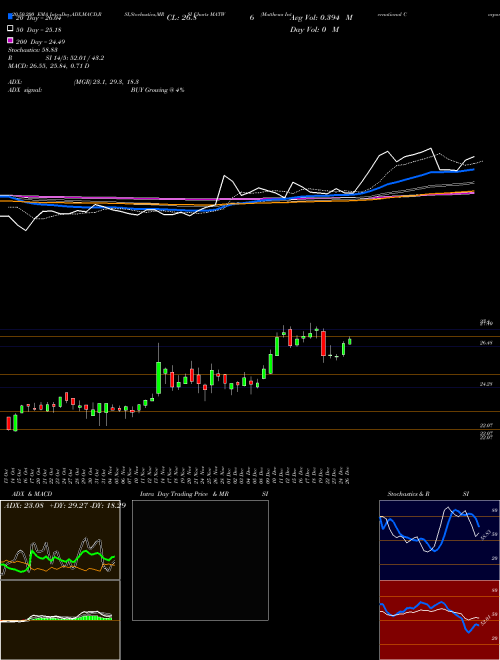Click the magenta 200 Day EMA legend swatch
This screenshot has width=500, height=660.
point(10,40)
